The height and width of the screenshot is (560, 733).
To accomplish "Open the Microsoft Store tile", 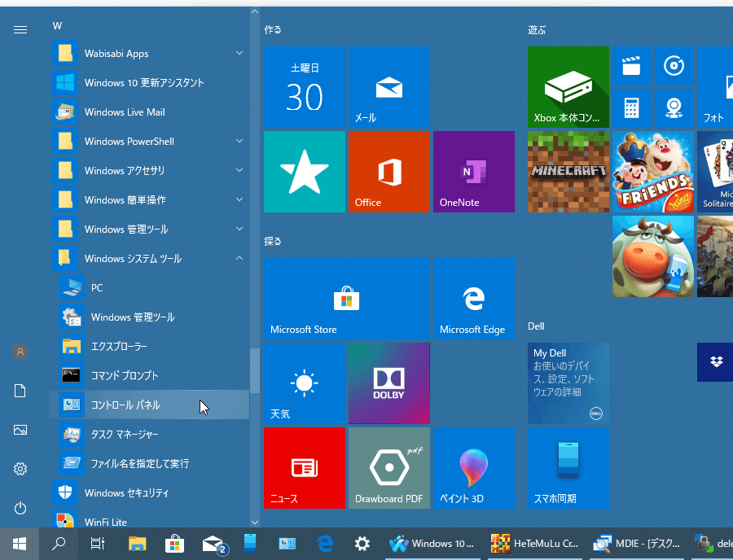I will 347,299.
